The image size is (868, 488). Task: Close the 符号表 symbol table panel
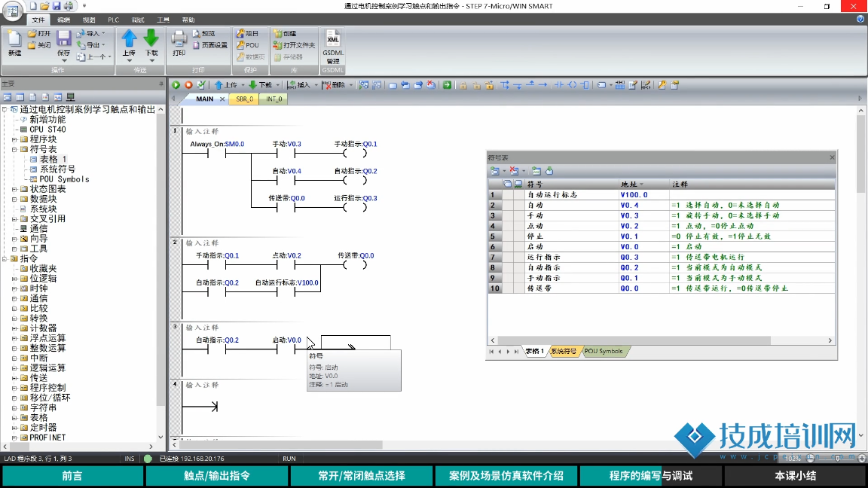tap(832, 157)
